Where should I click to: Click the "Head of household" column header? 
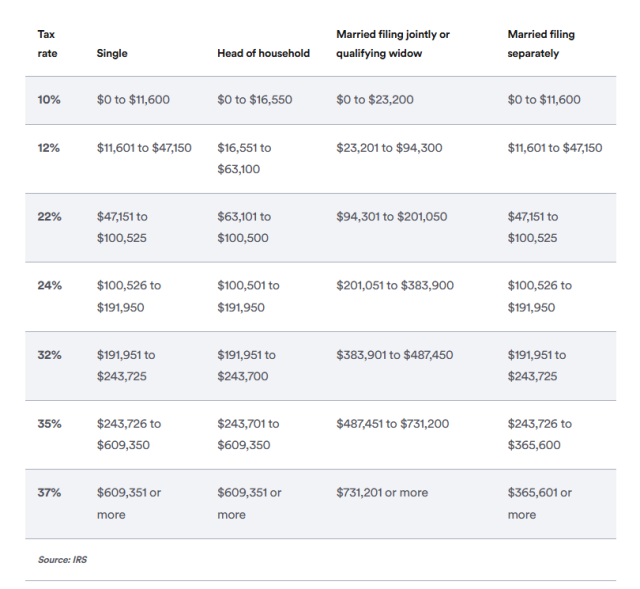(x=263, y=53)
